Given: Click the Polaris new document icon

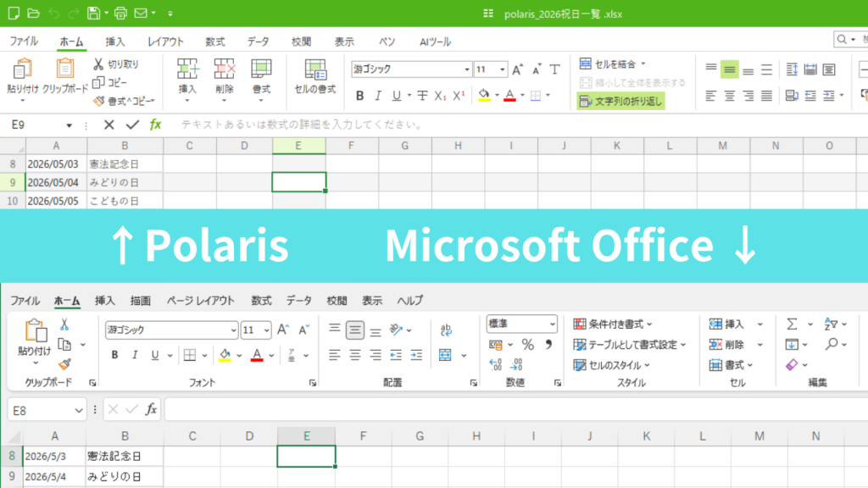Looking at the screenshot, I should click(14, 14).
